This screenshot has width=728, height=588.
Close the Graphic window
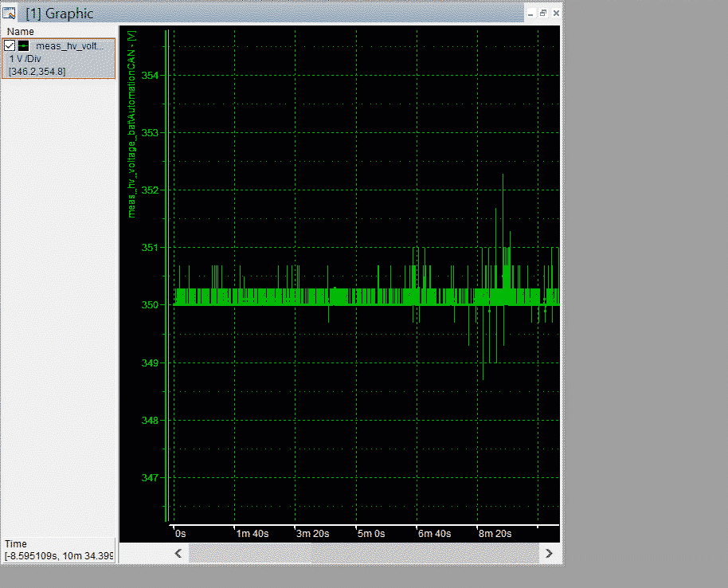pyautogui.click(x=556, y=13)
